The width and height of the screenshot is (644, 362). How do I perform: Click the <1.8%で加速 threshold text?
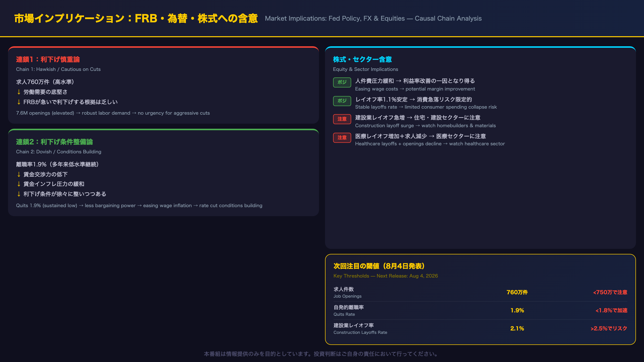click(611, 310)
